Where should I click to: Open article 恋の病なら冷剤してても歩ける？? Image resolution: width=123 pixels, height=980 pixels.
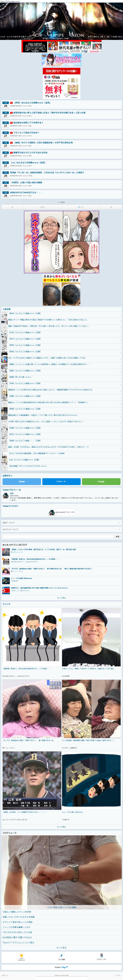point(62,124)
